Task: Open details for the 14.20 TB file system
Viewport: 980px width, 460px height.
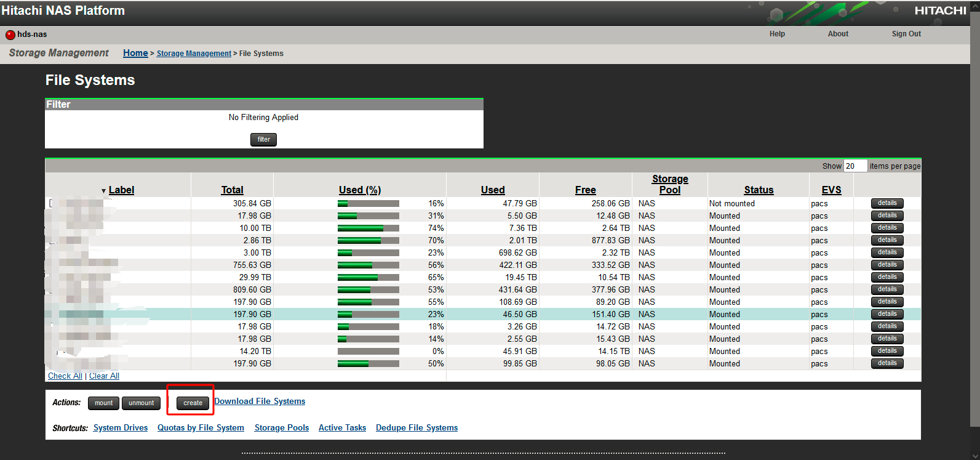Action: [x=887, y=351]
